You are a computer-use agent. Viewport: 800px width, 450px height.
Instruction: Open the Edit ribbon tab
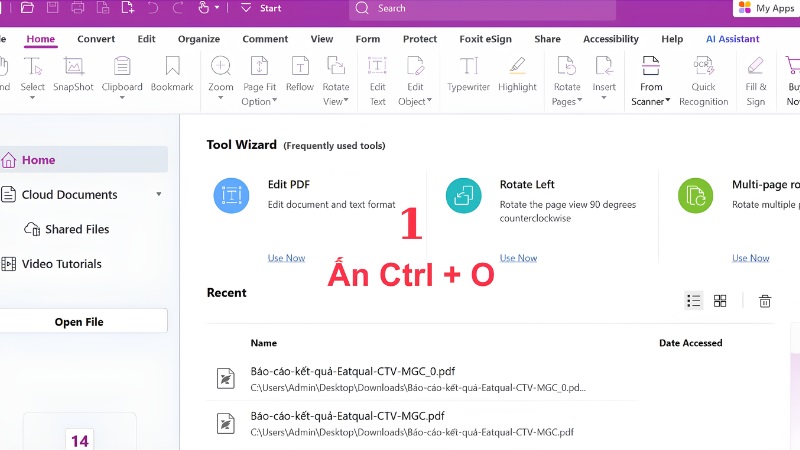(146, 39)
